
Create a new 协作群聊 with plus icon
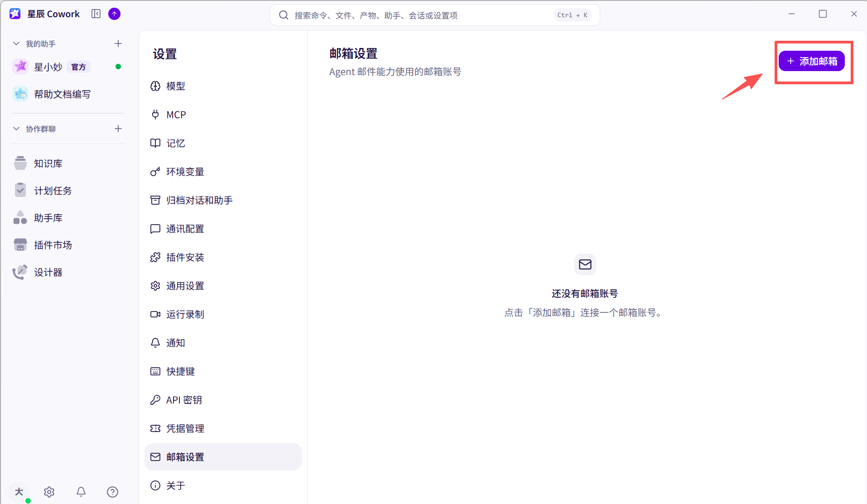point(118,129)
